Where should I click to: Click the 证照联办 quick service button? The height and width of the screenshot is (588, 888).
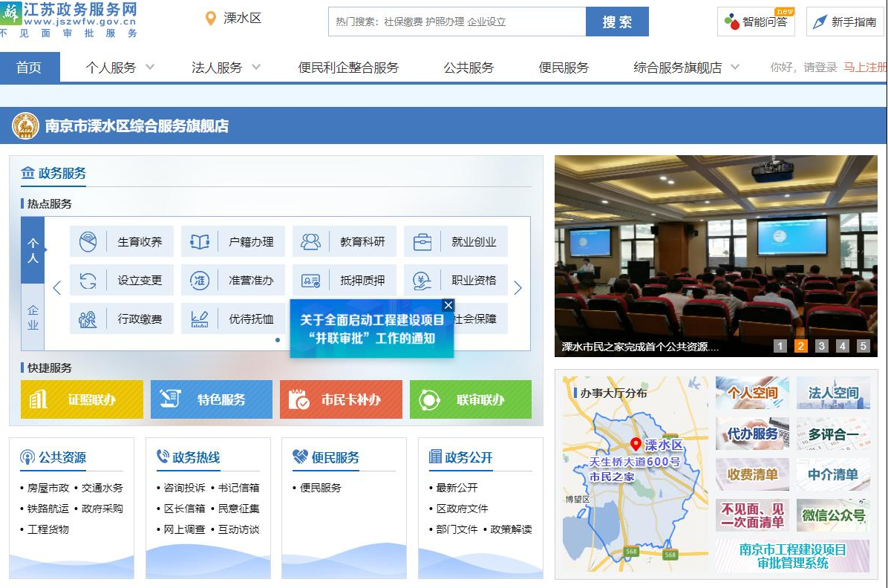point(82,399)
